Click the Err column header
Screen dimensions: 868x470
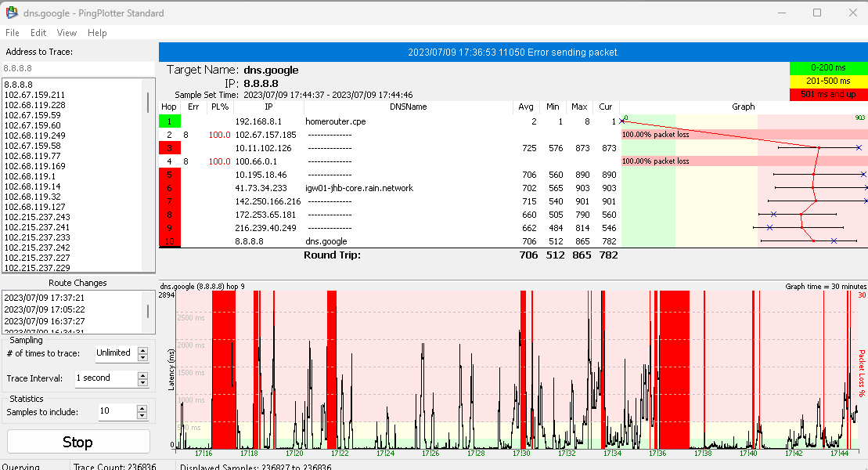(193, 107)
